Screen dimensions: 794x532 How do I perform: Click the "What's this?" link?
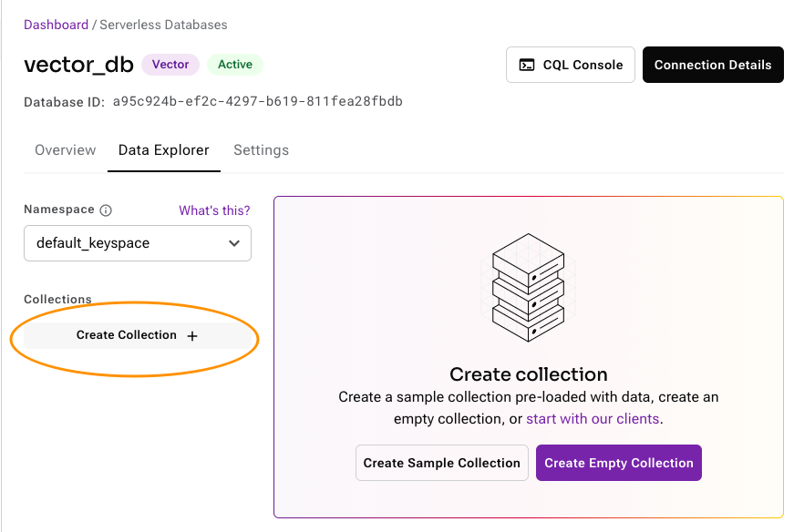[214, 210]
